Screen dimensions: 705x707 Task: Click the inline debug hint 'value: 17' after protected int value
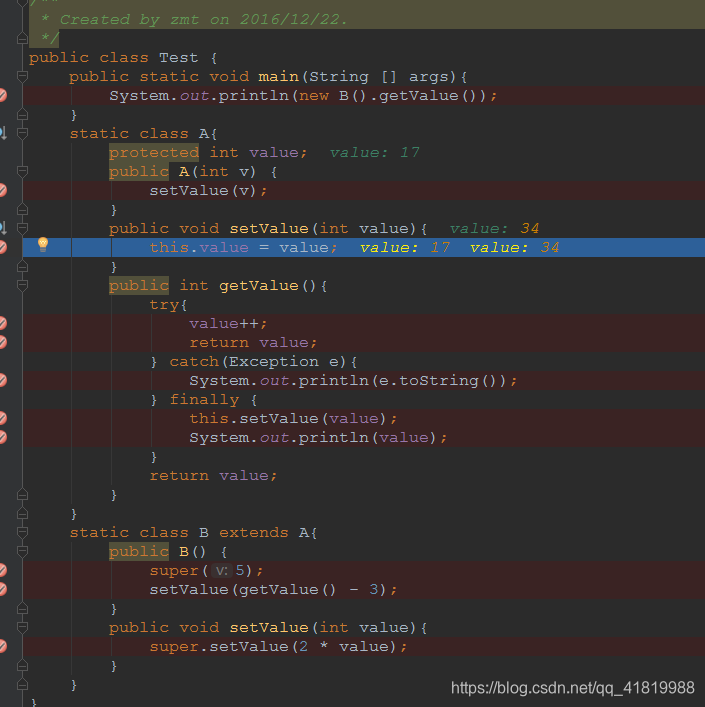coord(375,152)
